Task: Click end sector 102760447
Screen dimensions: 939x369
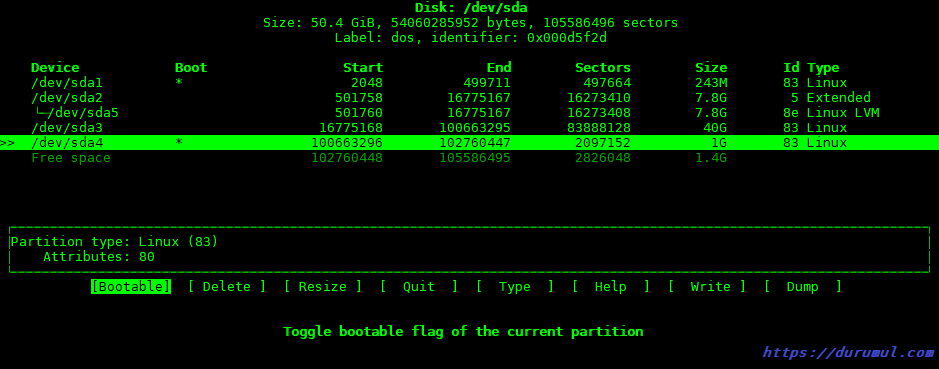Action: point(475,143)
